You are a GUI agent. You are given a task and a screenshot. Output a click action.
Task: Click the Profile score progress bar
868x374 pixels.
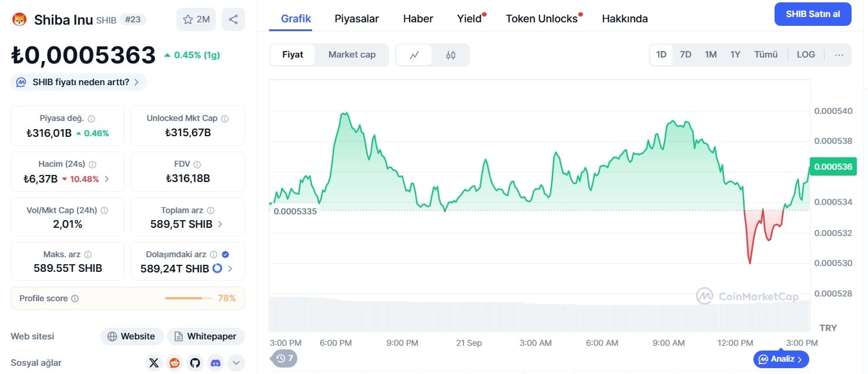(x=188, y=298)
